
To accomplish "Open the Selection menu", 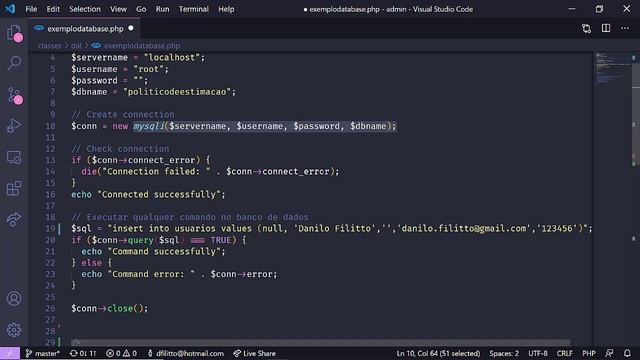I will tap(84, 9).
